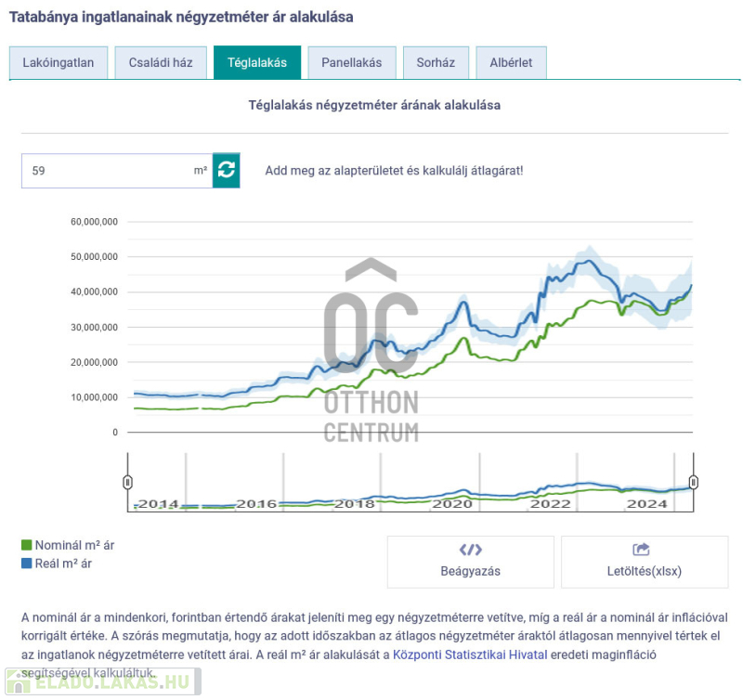743x700 pixels.
Task: Toggle the Nominál m² ár legend series
Action: pyautogui.click(x=67, y=546)
